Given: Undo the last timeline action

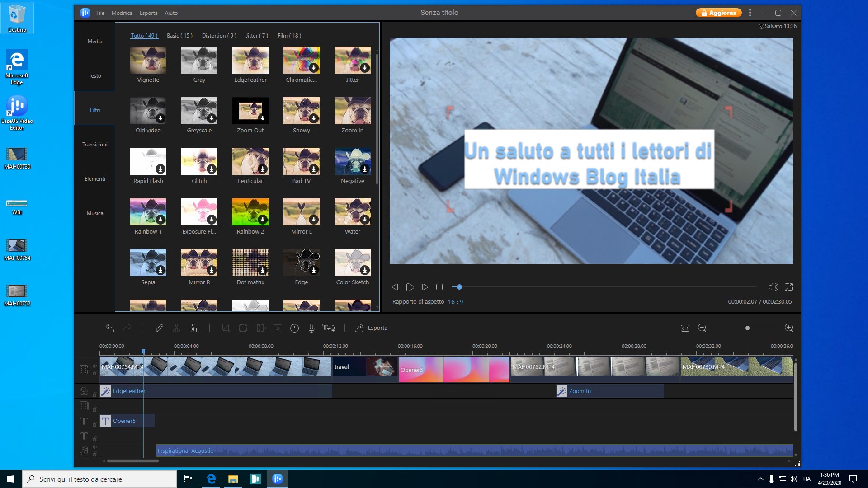Looking at the screenshot, I should (x=109, y=328).
